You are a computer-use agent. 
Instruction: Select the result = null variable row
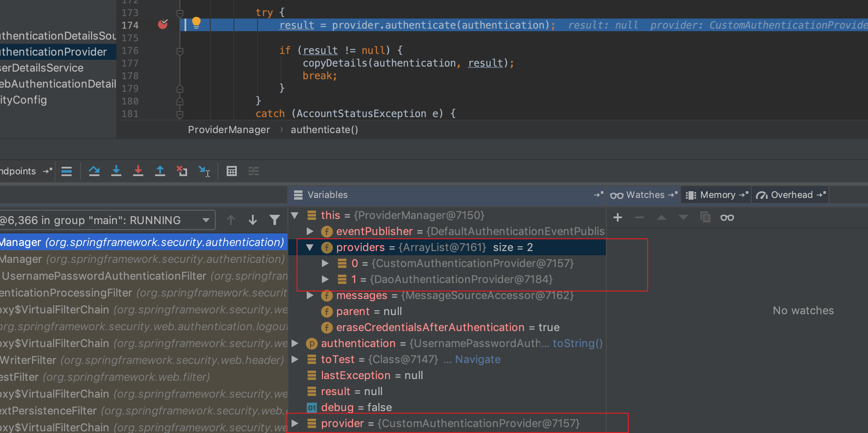click(x=447, y=391)
